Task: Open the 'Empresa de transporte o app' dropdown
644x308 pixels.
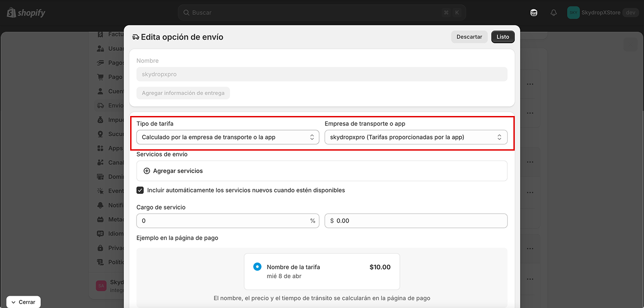Action: point(416,137)
